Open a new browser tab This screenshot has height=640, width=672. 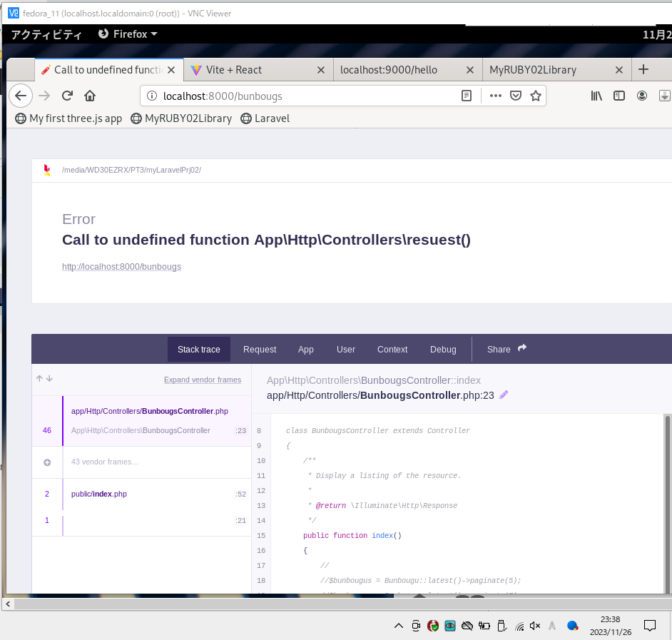point(643,69)
